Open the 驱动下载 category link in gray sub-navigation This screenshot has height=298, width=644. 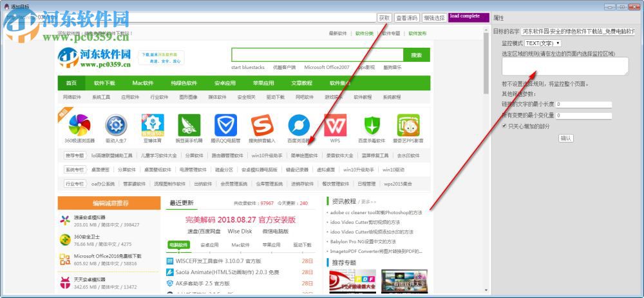[275, 97]
